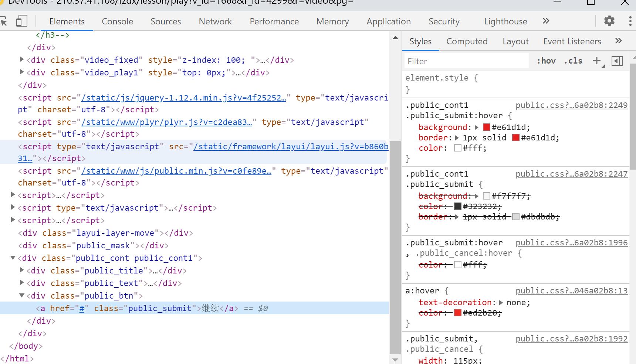
Task: Open the #ed2b20 a:hover color swatch
Action: coord(458,313)
